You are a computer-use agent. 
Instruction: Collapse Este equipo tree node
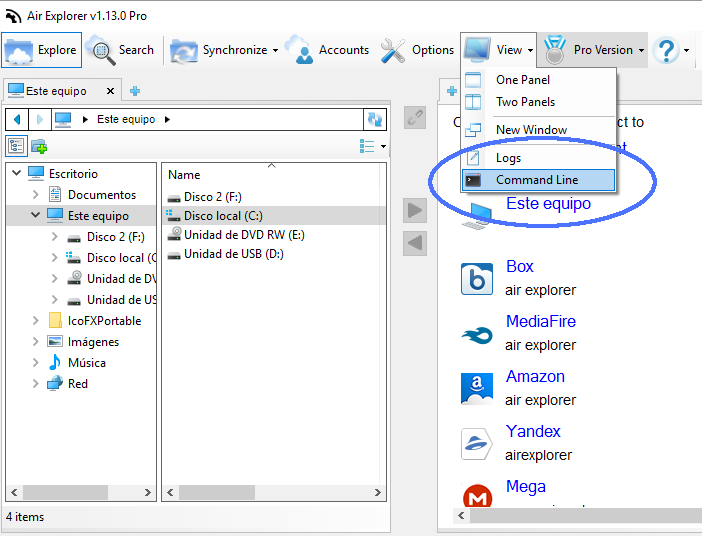click(x=35, y=215)
